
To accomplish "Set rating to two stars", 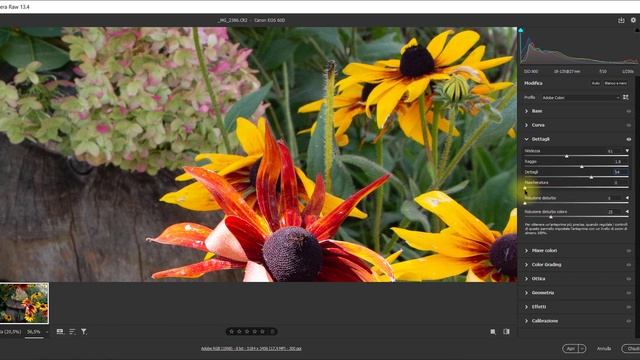I will point(239,332).
